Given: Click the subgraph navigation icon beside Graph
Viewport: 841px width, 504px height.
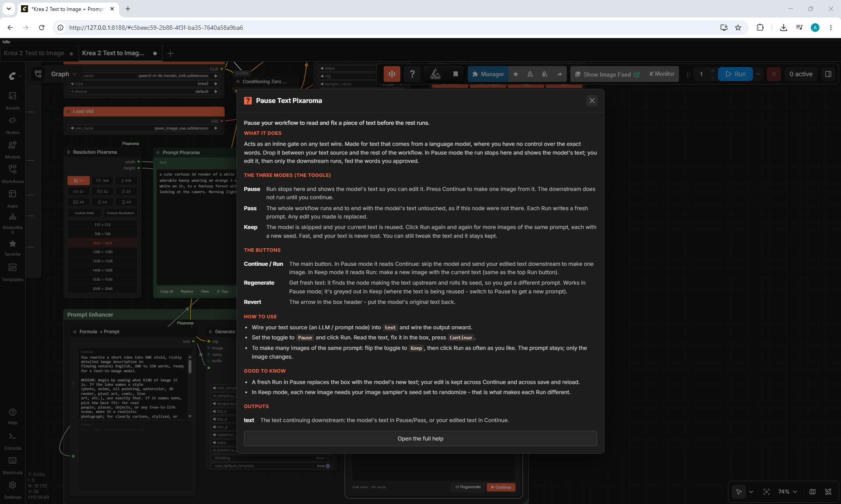Looking at the screenshot, I should (38, 74).
